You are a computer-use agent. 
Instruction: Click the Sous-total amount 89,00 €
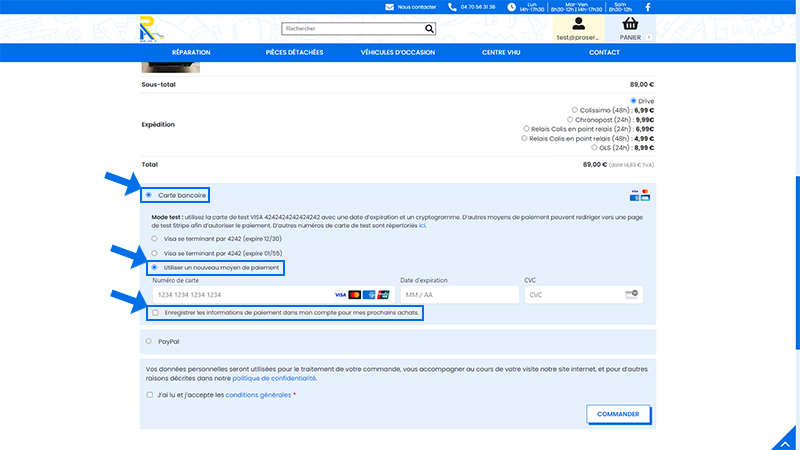pos(642,85)
